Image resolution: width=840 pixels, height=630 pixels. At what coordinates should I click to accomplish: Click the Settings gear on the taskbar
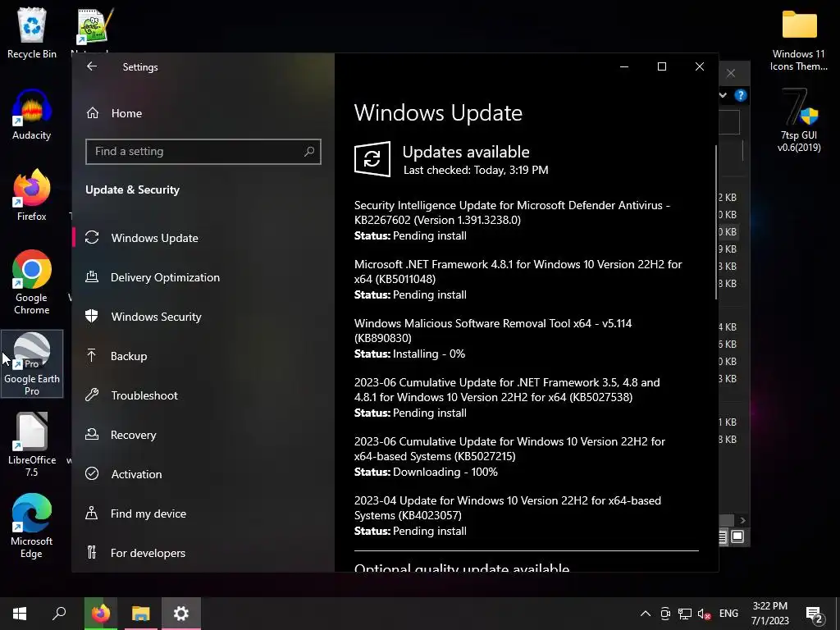181,614
